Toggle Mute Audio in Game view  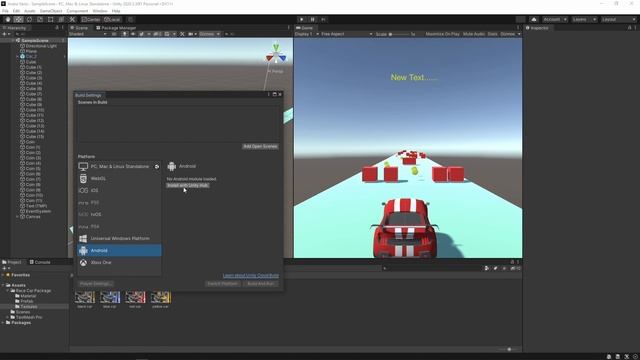pos(474,34)
